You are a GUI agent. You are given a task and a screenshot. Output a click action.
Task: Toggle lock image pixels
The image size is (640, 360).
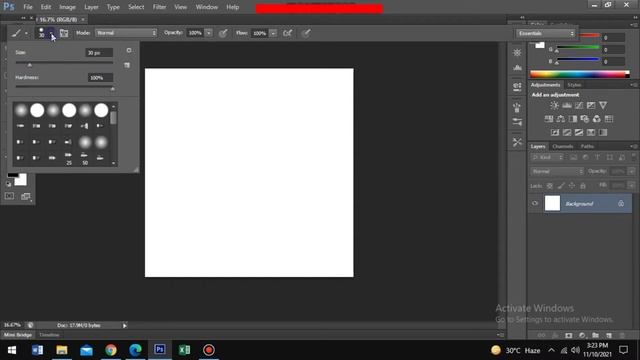561,186
